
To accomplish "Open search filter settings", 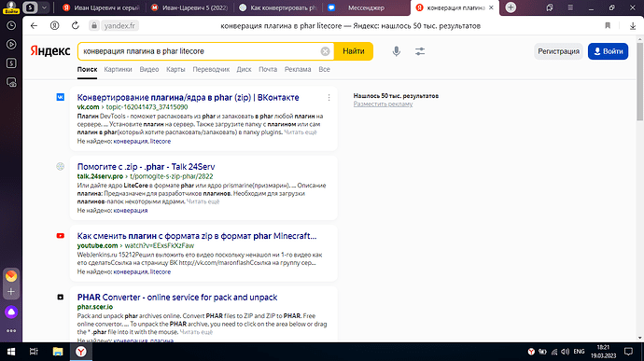I will click(x=420, y=51).
